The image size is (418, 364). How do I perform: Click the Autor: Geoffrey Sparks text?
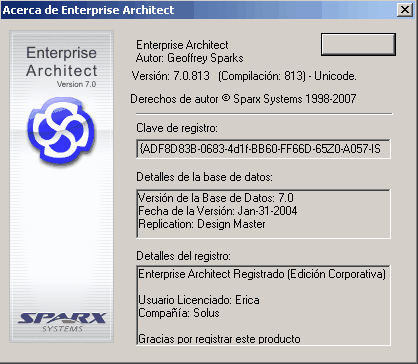[189, 58]
